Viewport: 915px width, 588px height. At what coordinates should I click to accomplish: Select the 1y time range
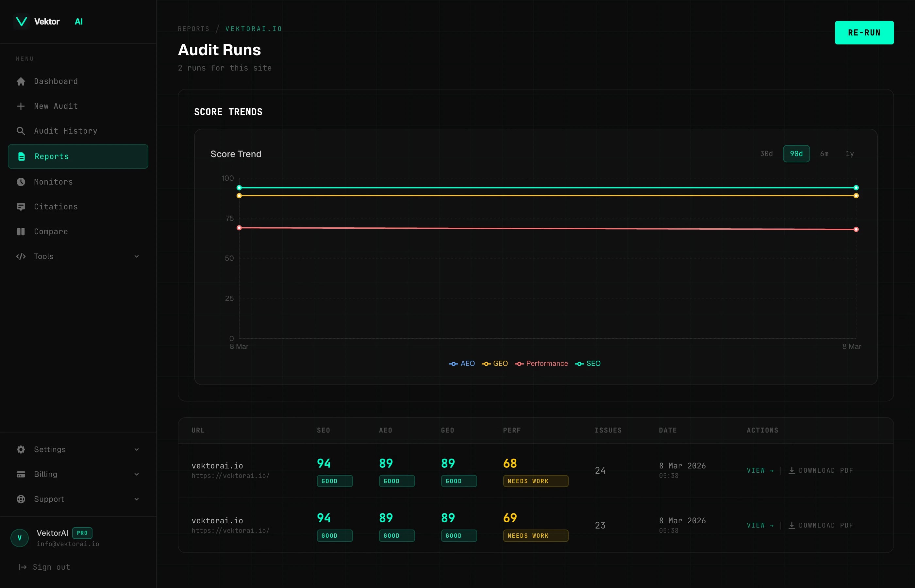(x=850, y=154)
